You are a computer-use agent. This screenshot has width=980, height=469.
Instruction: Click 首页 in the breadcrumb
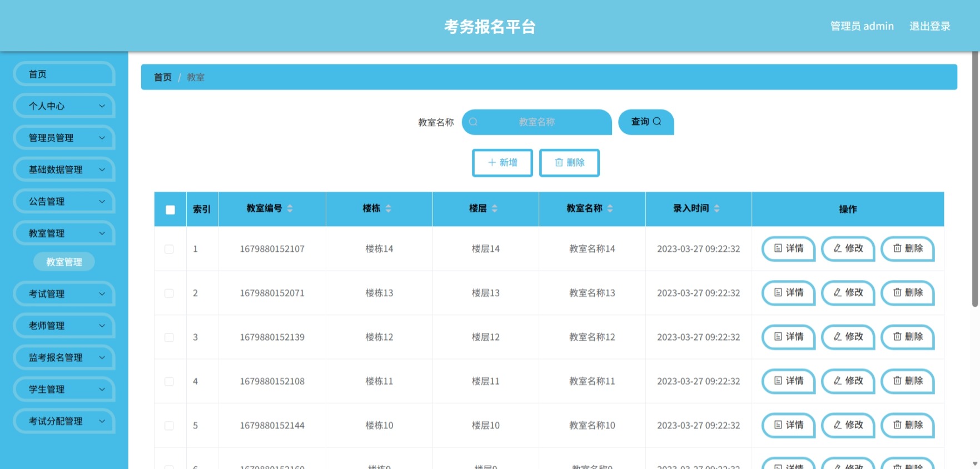[x=163, y=77]
